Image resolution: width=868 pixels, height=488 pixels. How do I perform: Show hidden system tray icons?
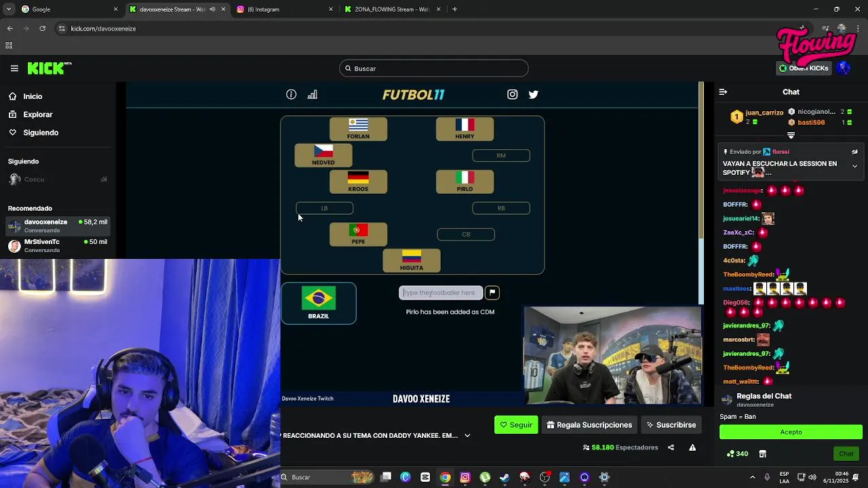click(752, 477)
